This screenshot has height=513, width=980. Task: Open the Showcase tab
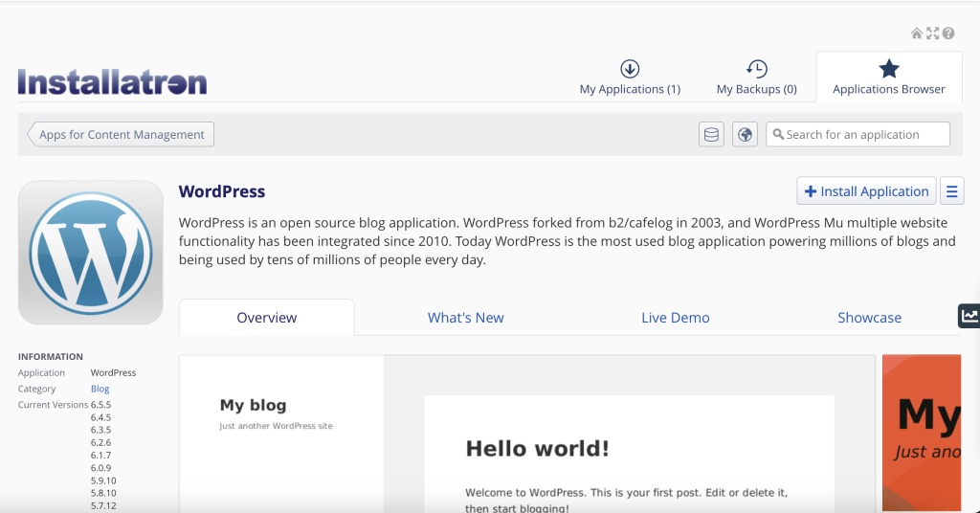click(869, 318)
